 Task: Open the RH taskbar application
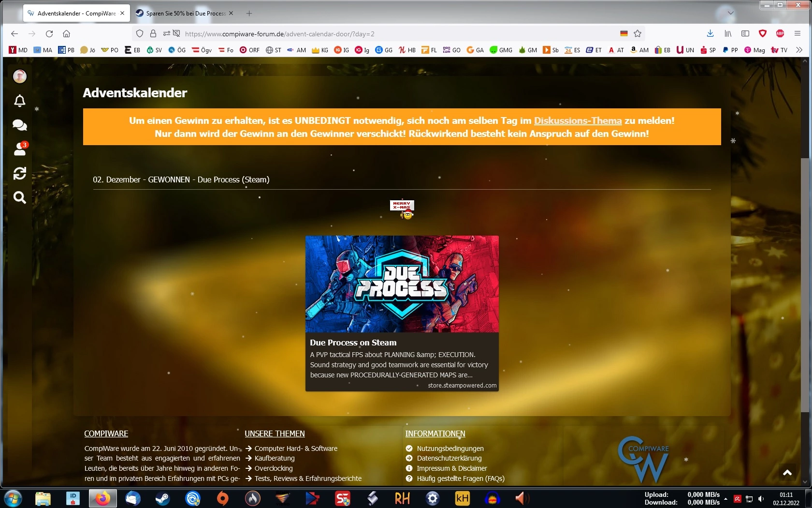tap(403, 498)
